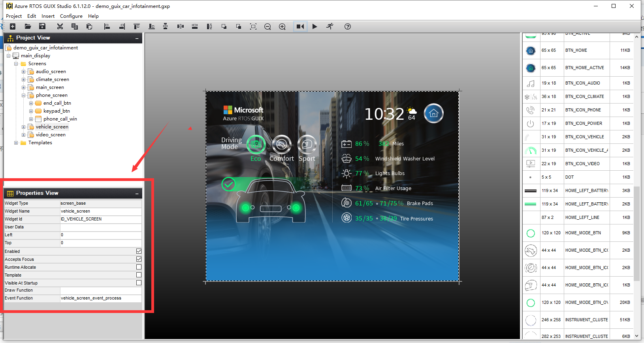This screenshot has height=343, width=644.
Task: Collapse the main_display tree node
Action: click(x=8, y=56)
